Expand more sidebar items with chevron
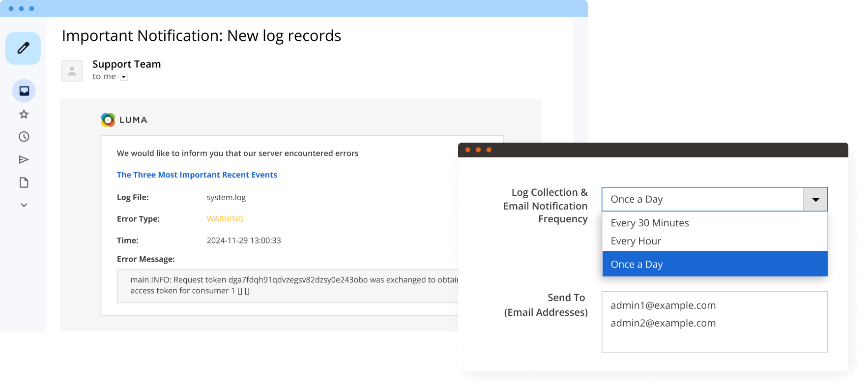The image size is (868, 392). point(24,205)
